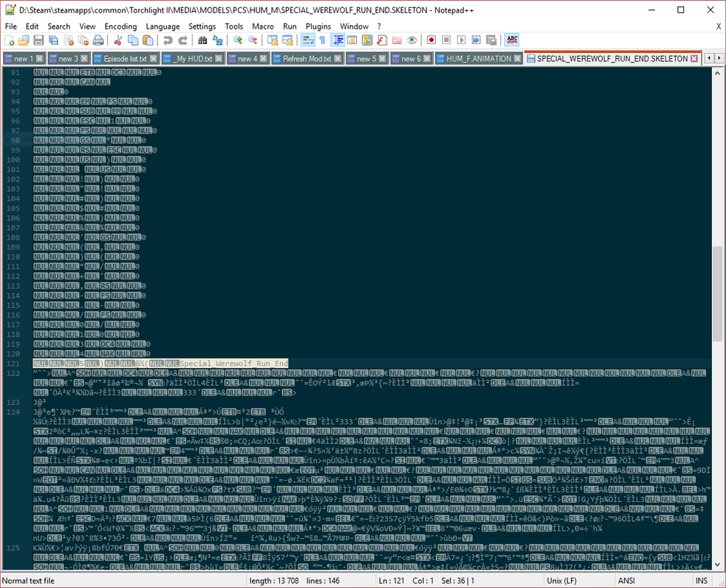
Task: Open the Plugins menu
Action: pos(318,26)
